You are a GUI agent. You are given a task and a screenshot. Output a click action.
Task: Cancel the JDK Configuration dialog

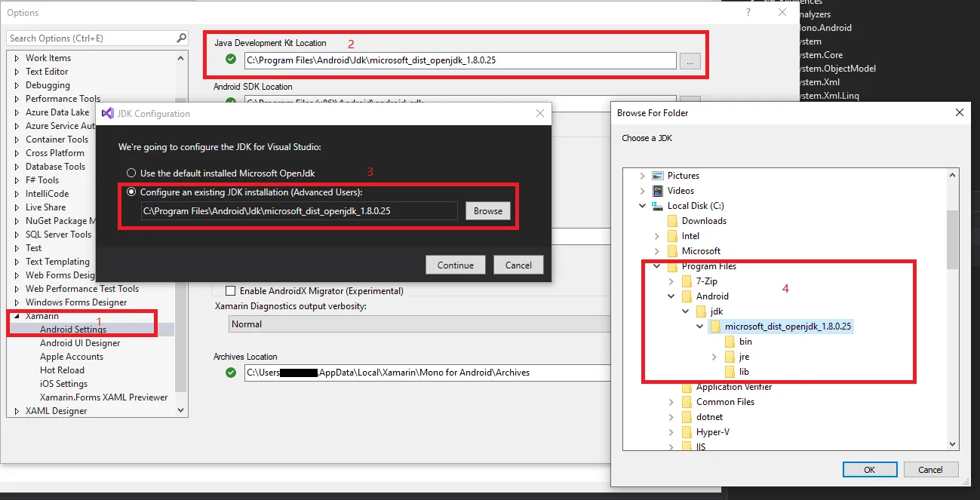pos(518,265)
